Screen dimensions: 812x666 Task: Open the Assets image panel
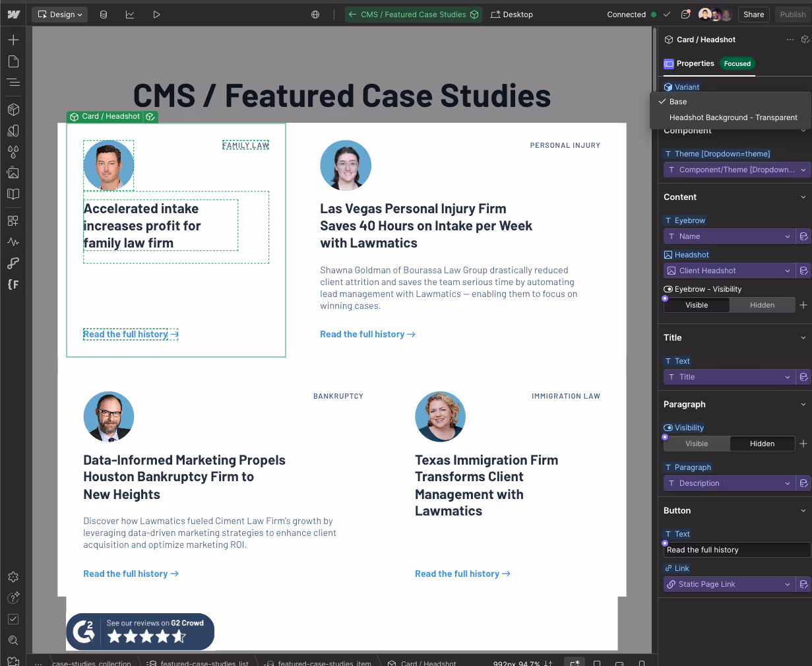point(13,173)
